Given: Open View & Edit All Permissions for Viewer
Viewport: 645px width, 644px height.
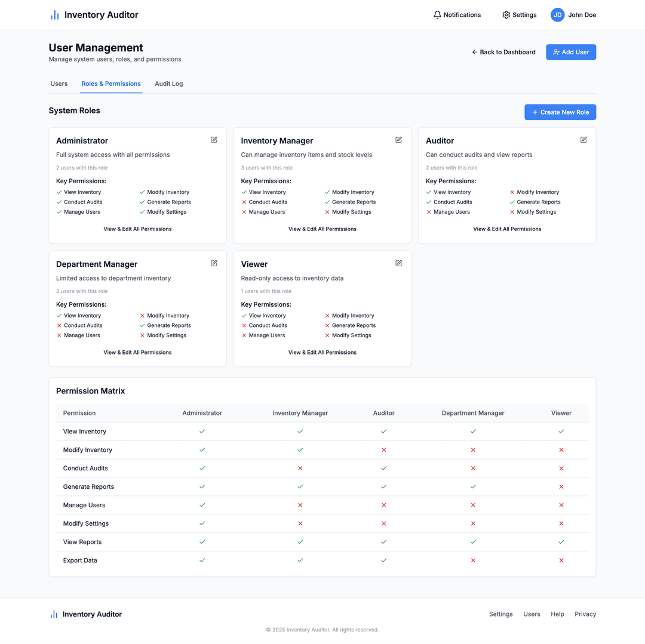Looking at the screenshot, I should click(322, 352).
